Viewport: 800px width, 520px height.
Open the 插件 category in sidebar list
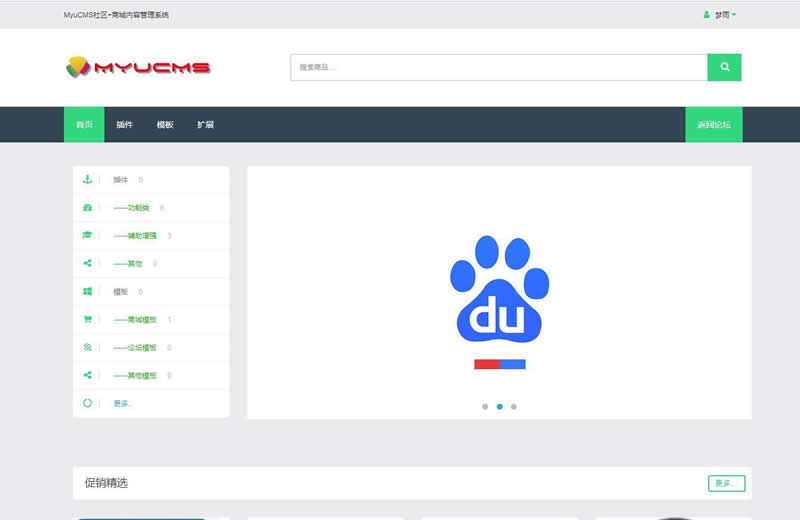click(120, 180)
